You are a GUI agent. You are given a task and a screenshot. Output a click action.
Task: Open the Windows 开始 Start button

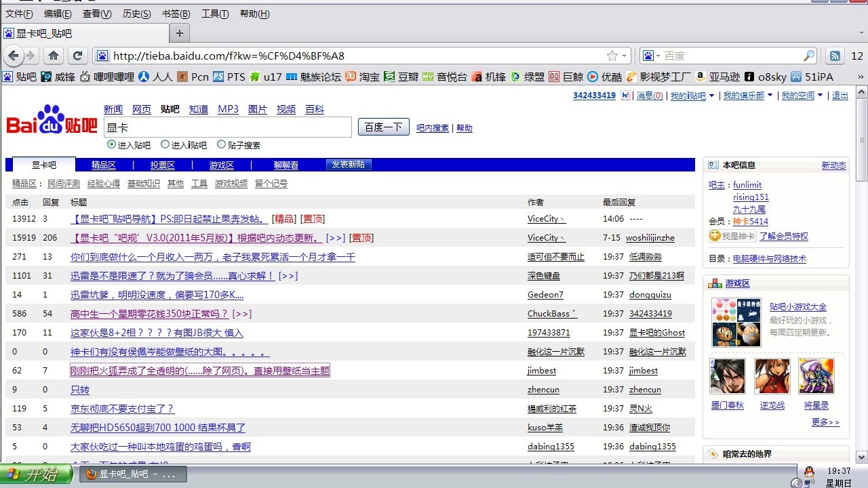click(37, 474)
